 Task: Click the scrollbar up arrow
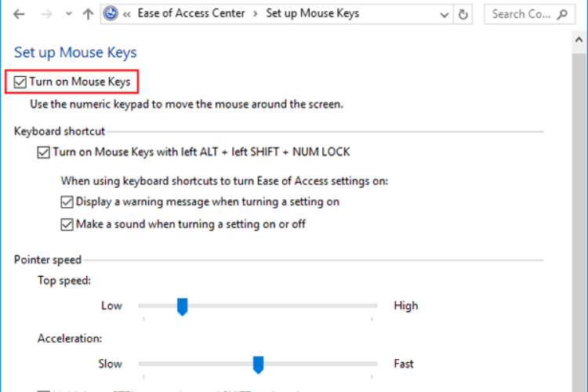(579, 40)
